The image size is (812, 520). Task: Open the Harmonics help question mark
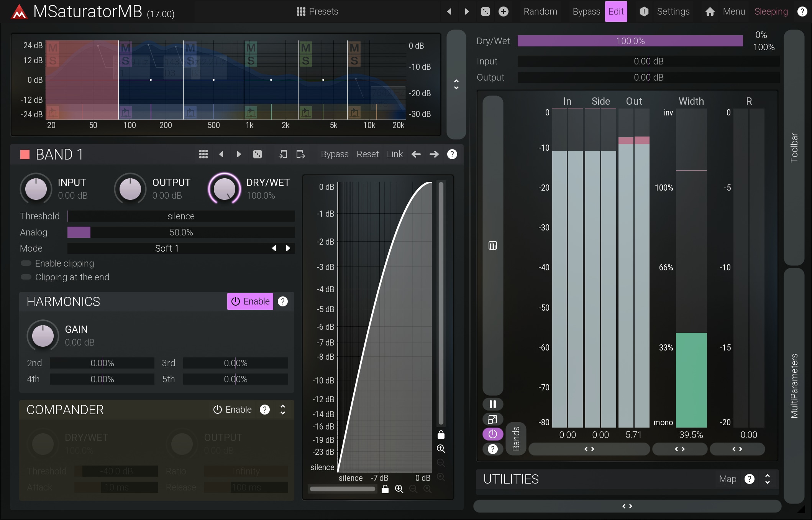(283, 301)
